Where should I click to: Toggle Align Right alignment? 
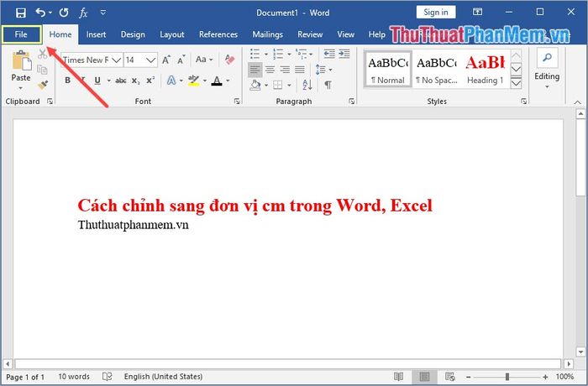coord(285,70)
